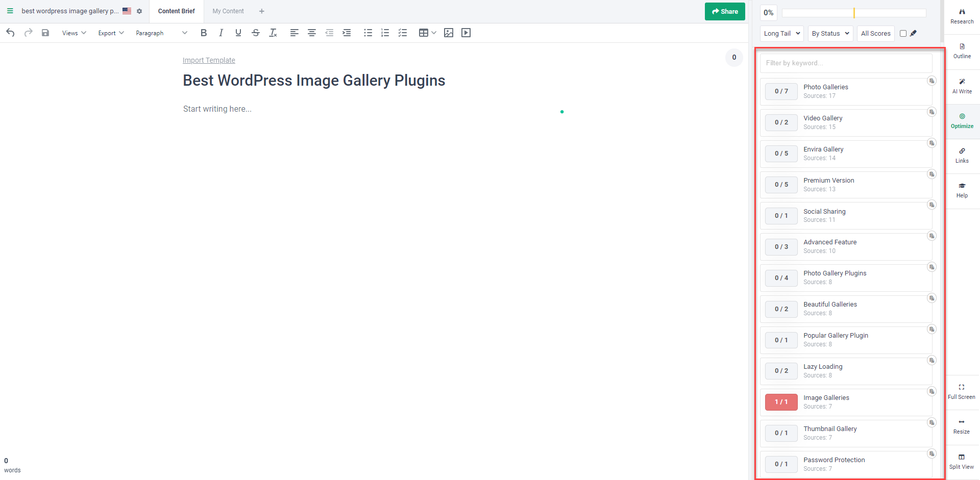Viewport: 980px width, 480px height.
Task: Click the Filter by keyword field
Action: coord(846,63)
